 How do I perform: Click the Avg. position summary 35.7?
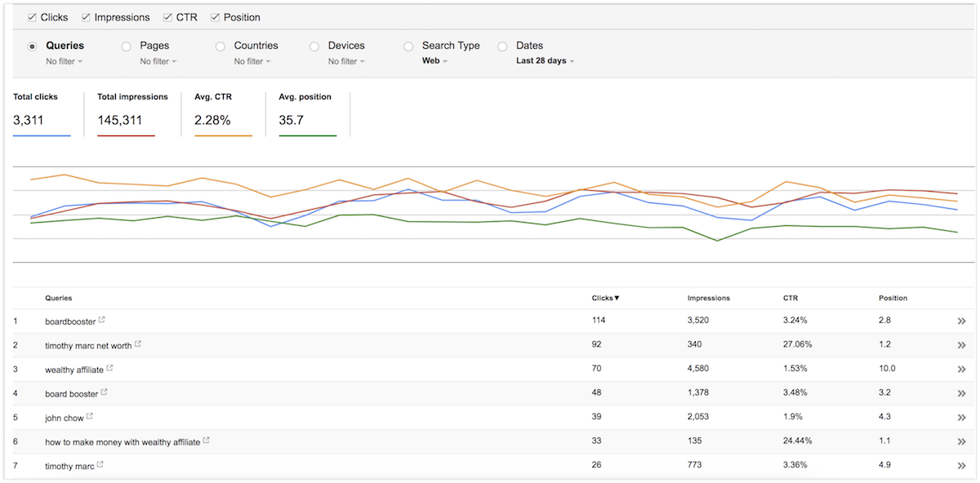coord(292,120)
